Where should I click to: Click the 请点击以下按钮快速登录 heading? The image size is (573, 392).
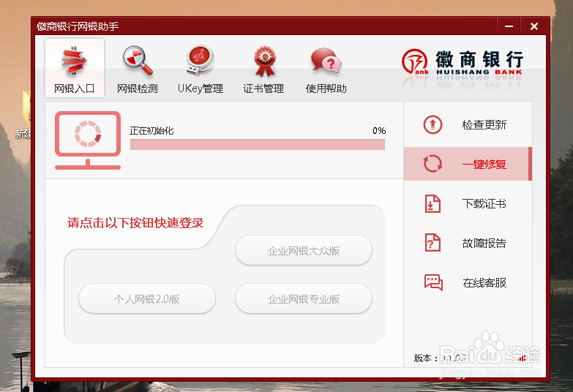135,222
